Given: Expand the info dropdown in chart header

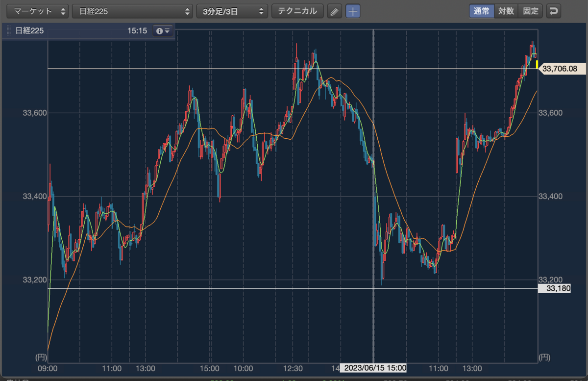Looking at the screenshot, I should point(163,31).
